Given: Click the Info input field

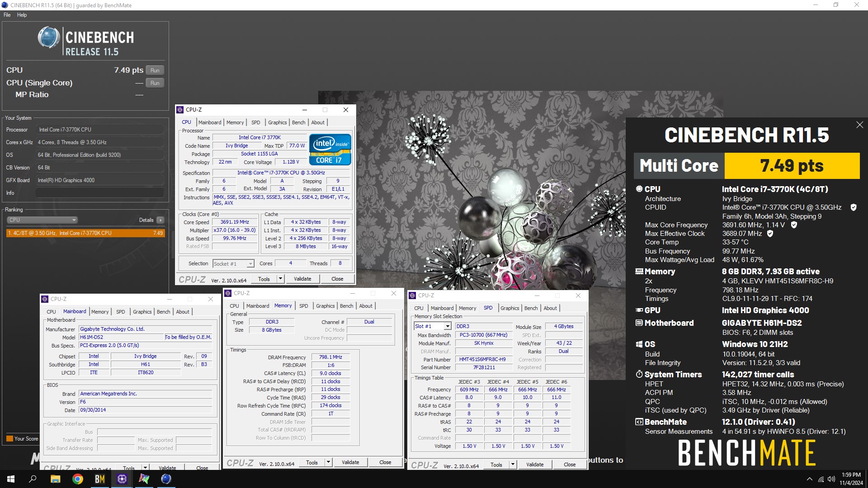Looking at the screenshot, I should (99, 193).
